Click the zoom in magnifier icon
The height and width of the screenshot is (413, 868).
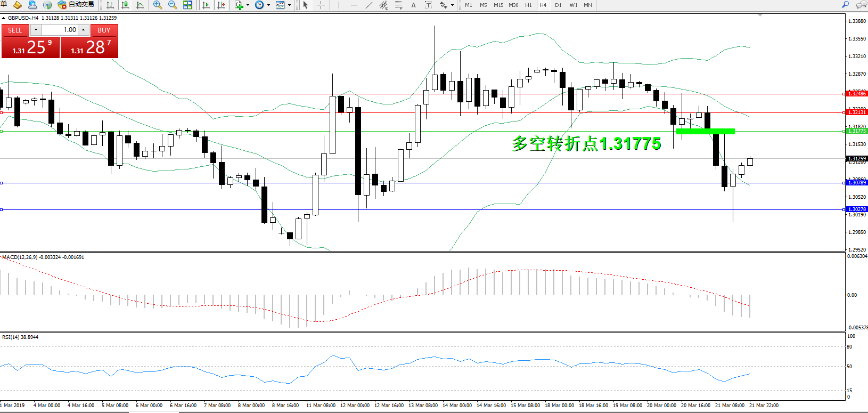pyautogui.click(x=158, y=5)
